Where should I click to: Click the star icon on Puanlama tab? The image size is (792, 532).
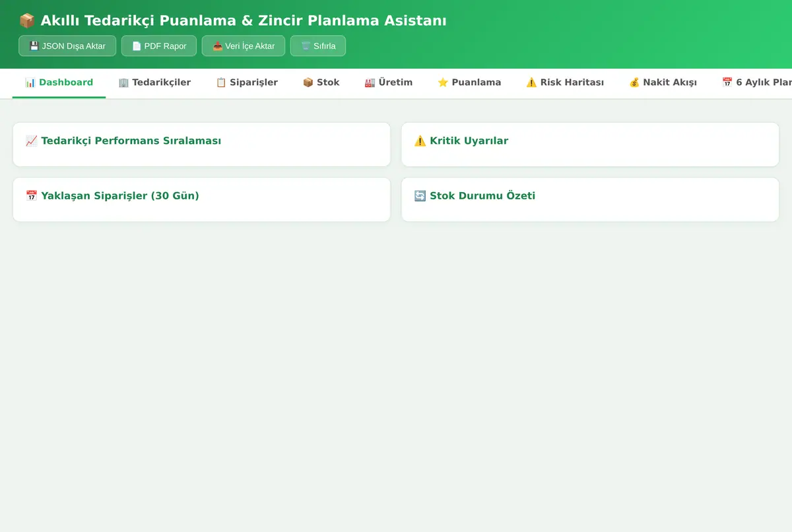point(443,83)
